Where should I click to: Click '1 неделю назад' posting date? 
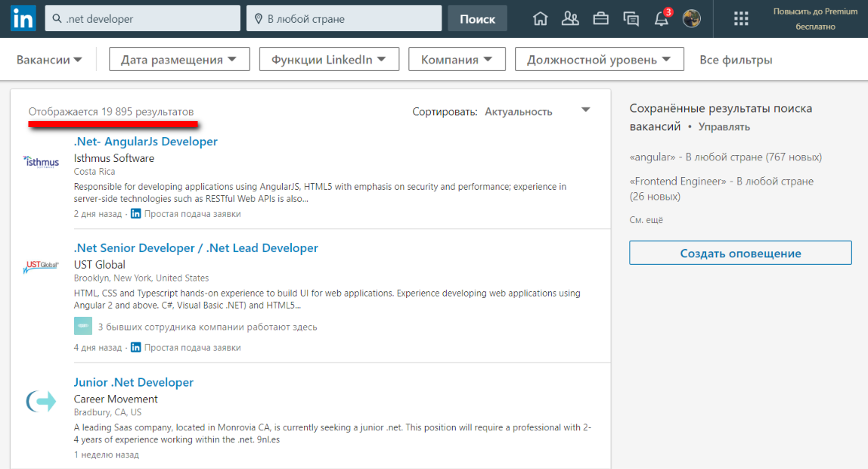107,455
